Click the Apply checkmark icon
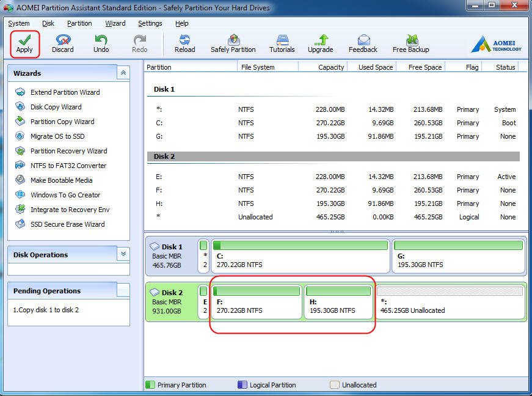This screenshot has height=396, width=532. 24,40
